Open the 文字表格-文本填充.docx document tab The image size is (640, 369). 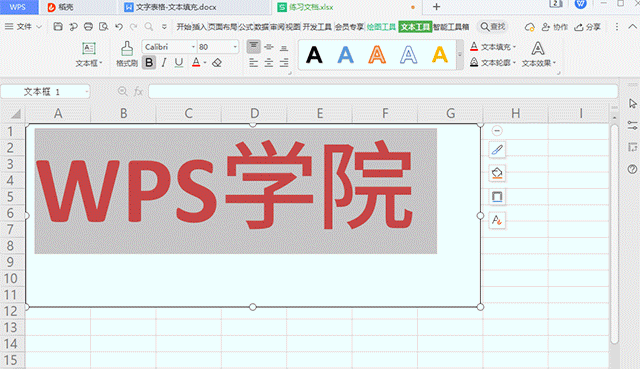[x=171, y=7]
